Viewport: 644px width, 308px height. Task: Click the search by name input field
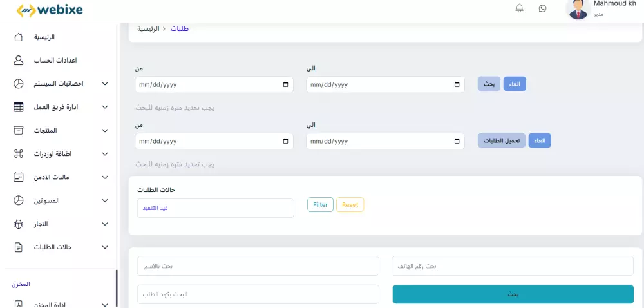[x=258, y=266]
